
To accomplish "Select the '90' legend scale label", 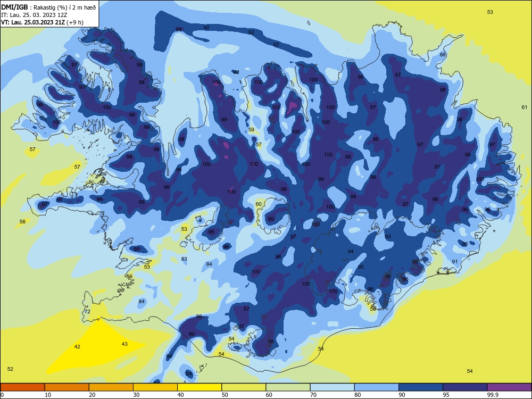I will (402, 395).
